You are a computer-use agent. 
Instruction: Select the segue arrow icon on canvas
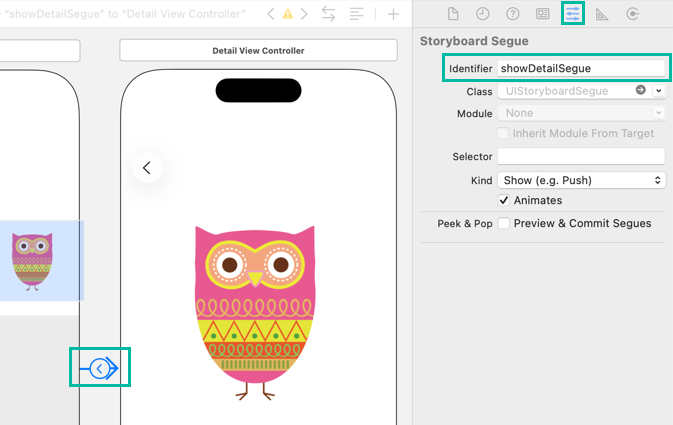click(x=100, y=369)
